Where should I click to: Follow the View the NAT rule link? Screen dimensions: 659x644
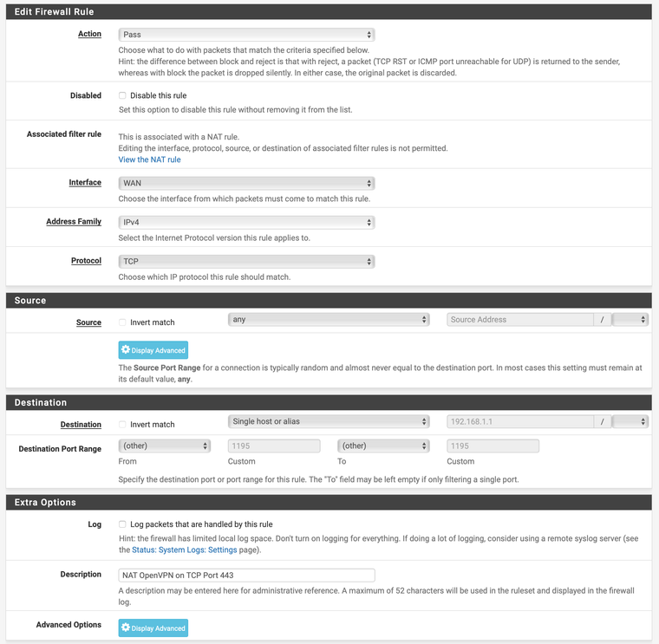coord(150,159)
